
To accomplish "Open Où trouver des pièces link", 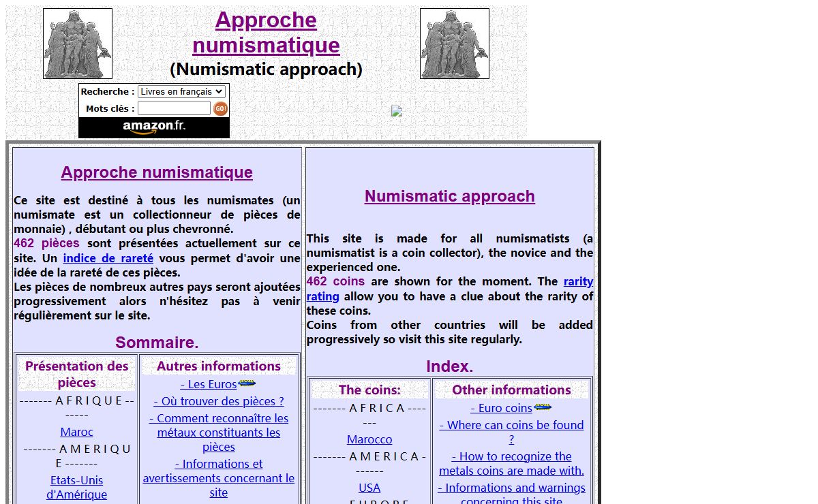I will click(219, 401).
